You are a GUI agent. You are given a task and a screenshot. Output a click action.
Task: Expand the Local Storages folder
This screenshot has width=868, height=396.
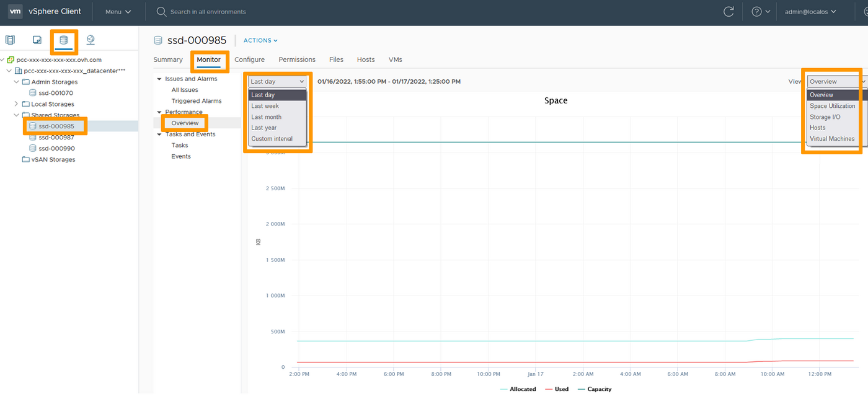point(17,103)
